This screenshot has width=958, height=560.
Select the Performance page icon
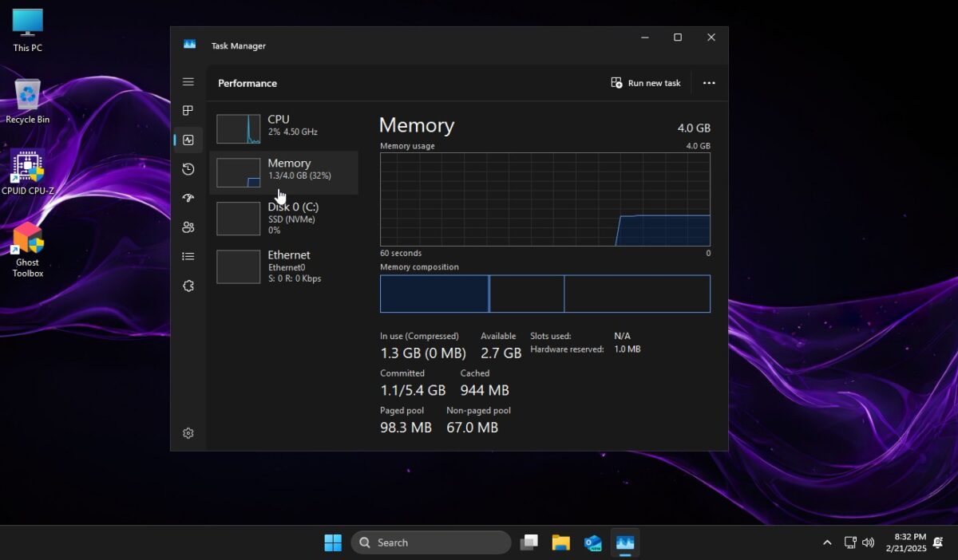(x=188, y=140)
